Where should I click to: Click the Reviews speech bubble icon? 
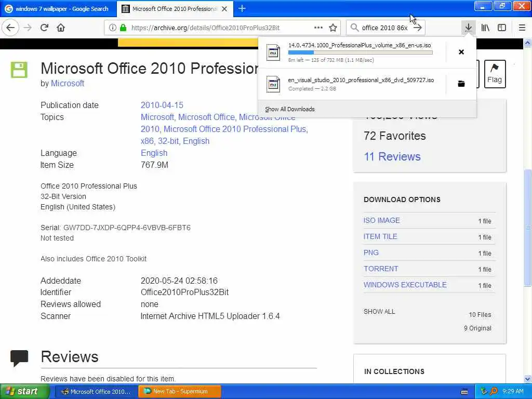click(x=19, y=358)
